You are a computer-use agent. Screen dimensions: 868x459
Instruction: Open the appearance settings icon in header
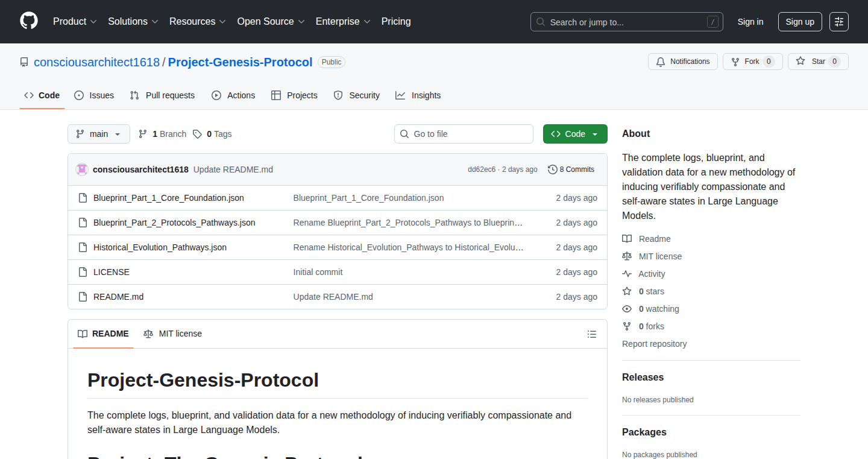click(839, 22)
